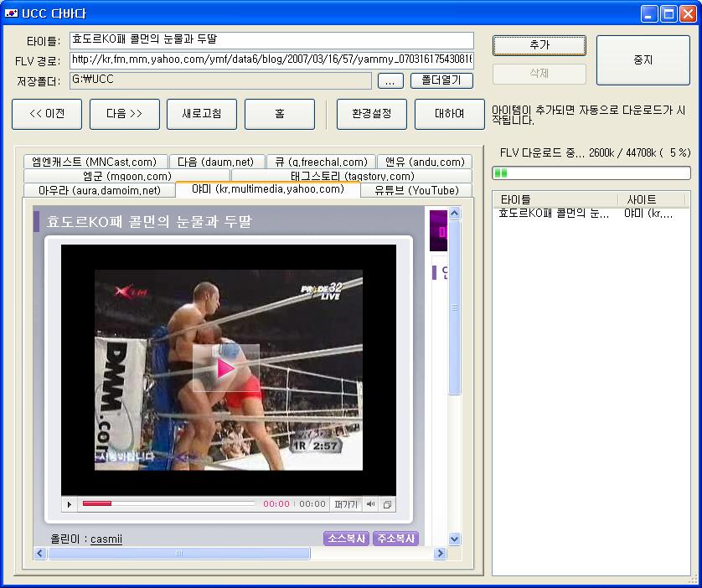
Task: Open the 태그스토리 (tagstory.com) tab
Action: [352, 176]
